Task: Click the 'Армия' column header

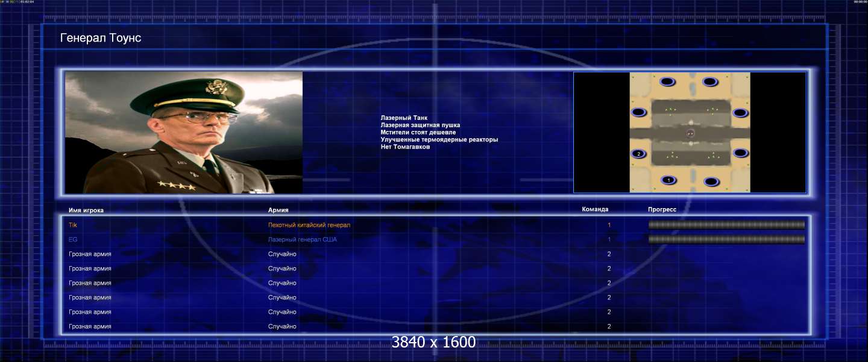Action: coord(278,210)
